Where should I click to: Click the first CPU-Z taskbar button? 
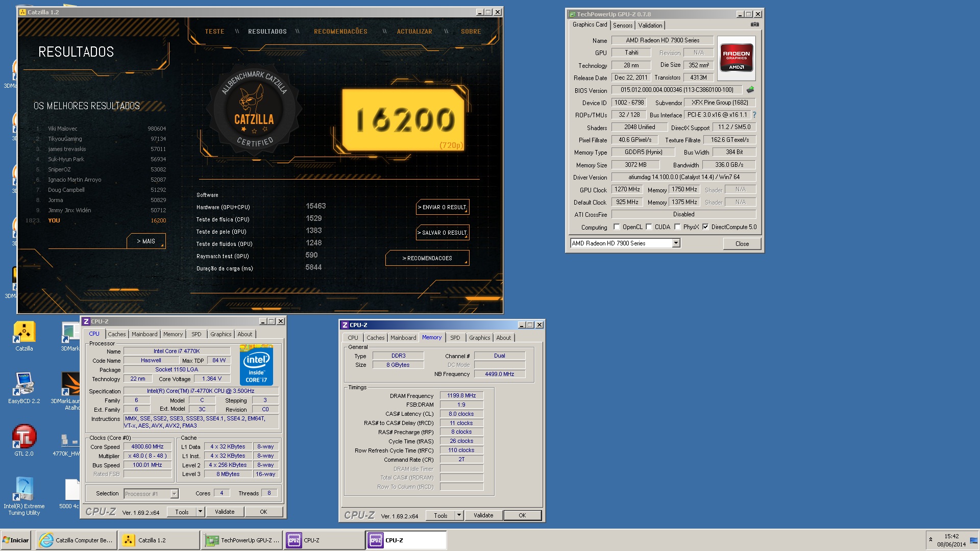click(324, 540)
